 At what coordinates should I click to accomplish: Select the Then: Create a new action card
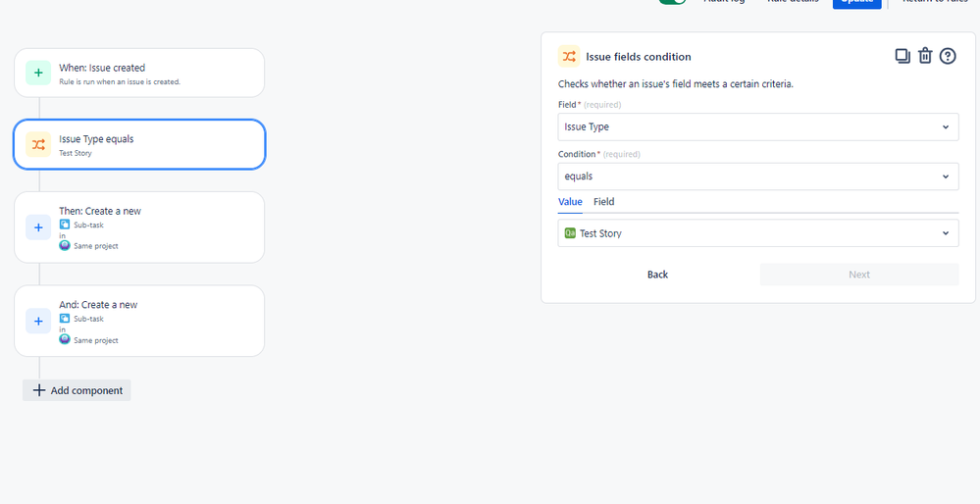pyautogui.click(x=139, y=227)
